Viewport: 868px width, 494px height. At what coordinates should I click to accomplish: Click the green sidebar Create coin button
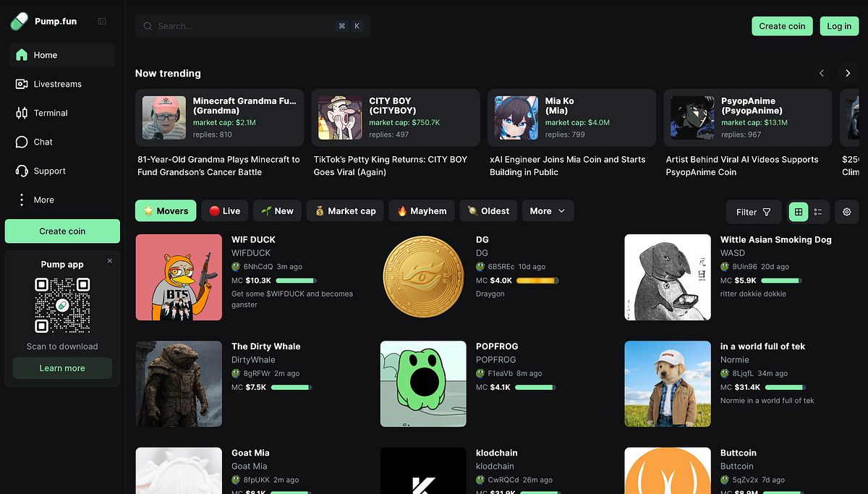[x=62, y=231]
